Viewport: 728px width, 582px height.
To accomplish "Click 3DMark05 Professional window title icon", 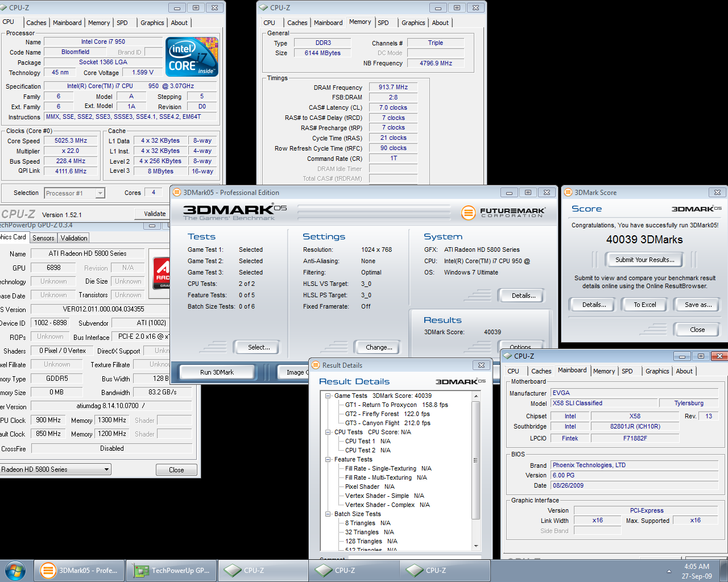I will coord(176,193).
